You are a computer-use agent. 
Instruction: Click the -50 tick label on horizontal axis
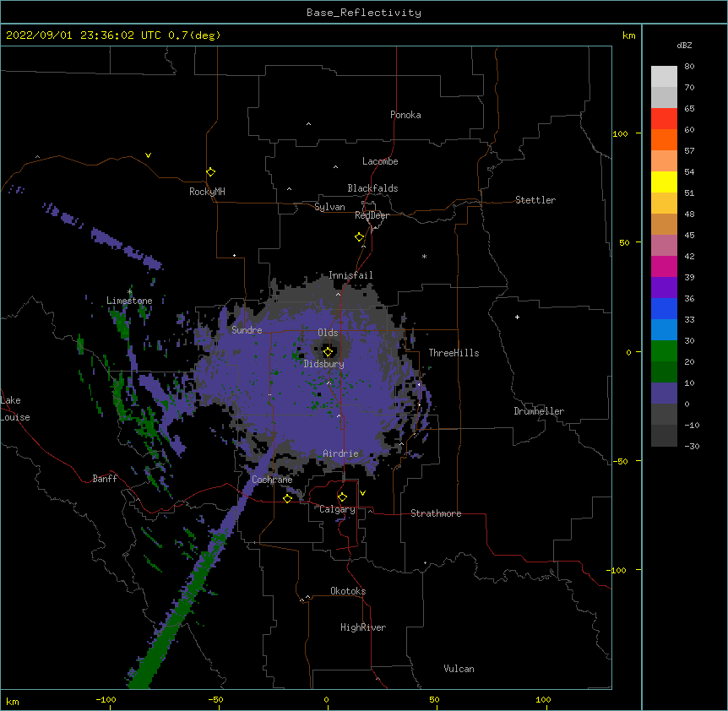pos(215,699)
